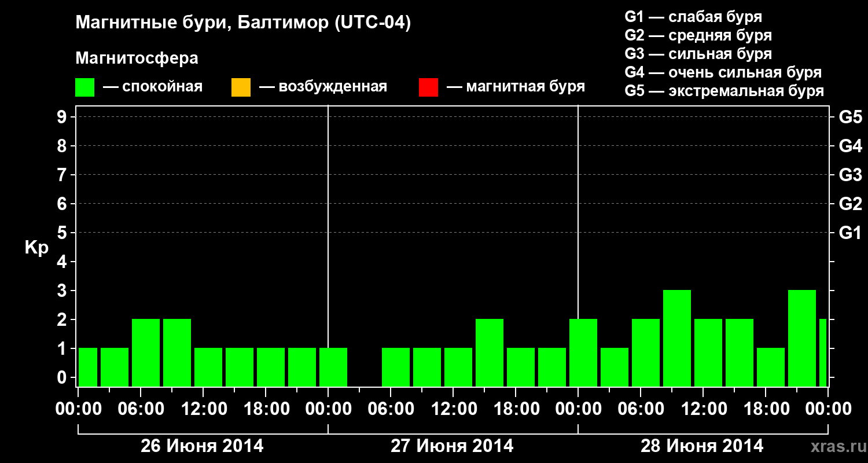868x463 pixels.
Task: Click the date label '28 Июня 2014'
Action: [702, 446]
